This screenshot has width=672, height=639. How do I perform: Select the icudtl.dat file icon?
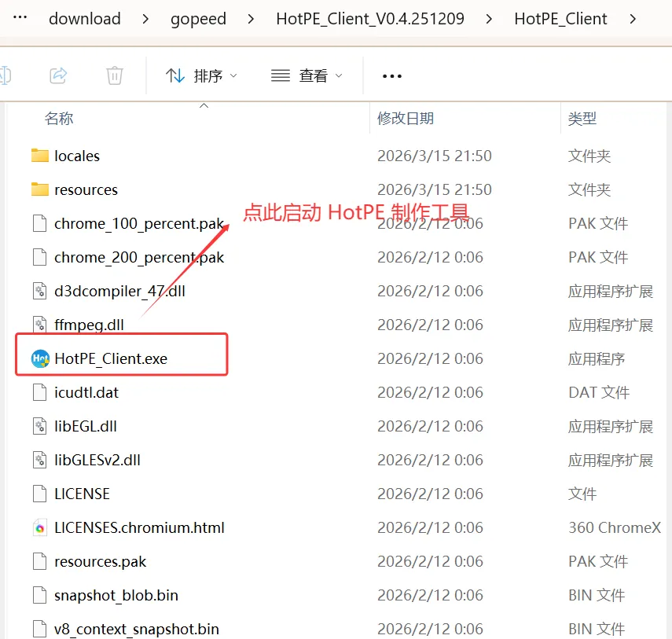[x=40, y=392]
